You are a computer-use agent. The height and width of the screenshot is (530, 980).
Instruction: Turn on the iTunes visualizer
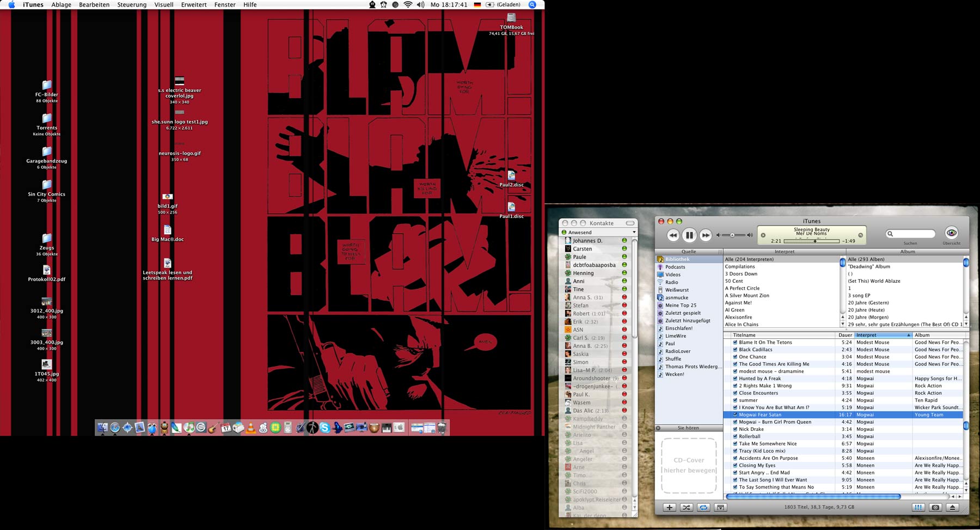(935, 507)
